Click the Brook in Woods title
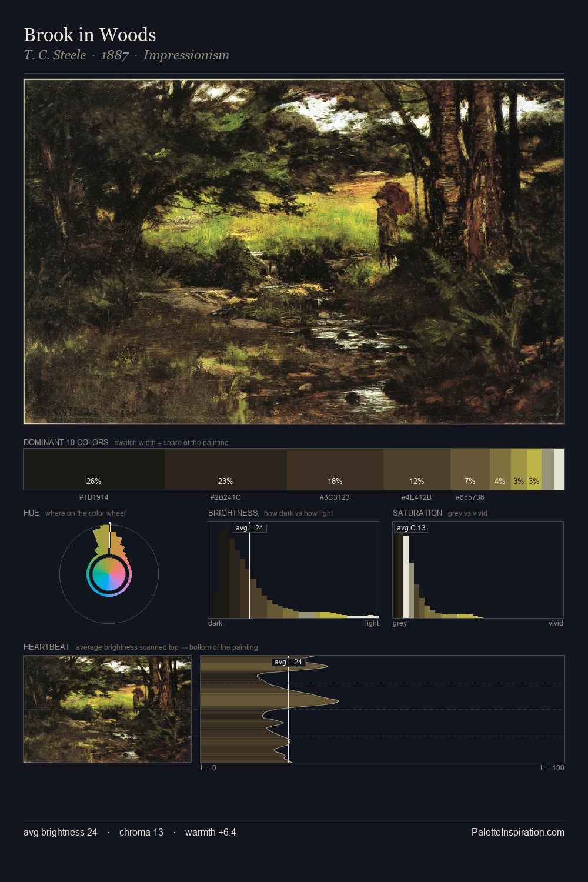 [x=90, y=35]
